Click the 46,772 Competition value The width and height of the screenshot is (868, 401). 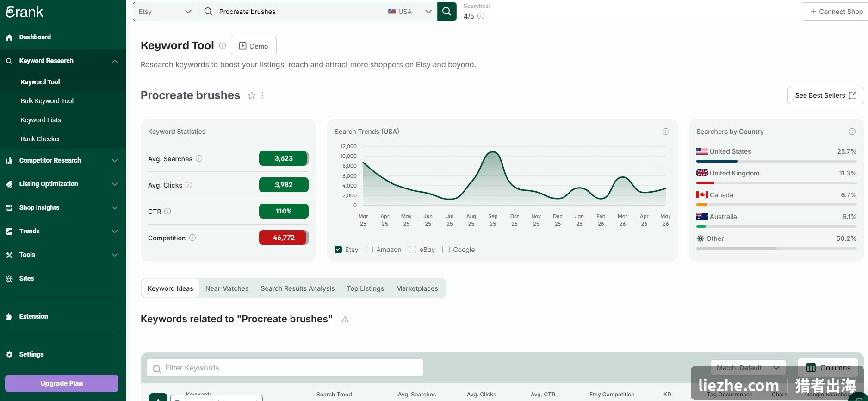(x=284, y=238)
